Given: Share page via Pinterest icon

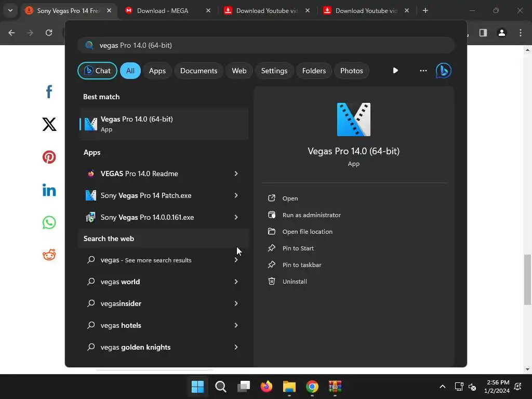Looking at the screenshot, I should [x=49, y=157].
